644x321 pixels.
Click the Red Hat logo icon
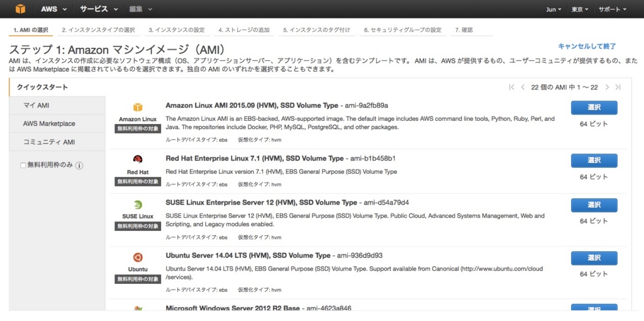coord(138,160)
